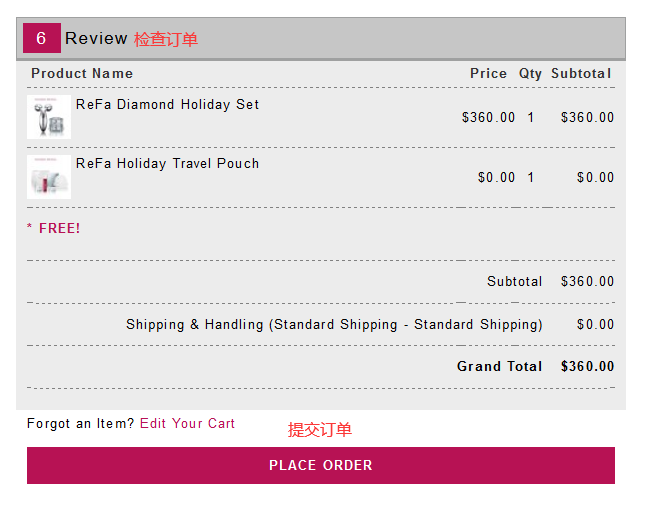Screen dimensions: 649x506
Task: Open the Edit Your Cart link
Action: (187, 423)
